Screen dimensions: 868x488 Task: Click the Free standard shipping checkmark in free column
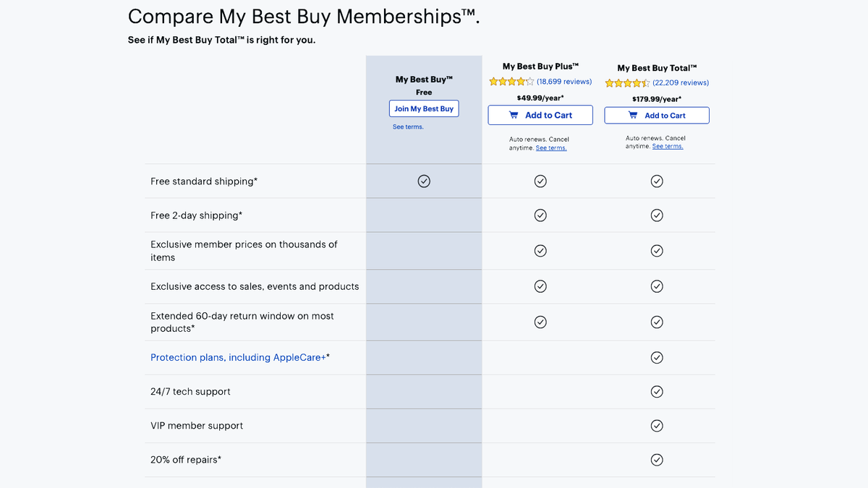point(424,181)
